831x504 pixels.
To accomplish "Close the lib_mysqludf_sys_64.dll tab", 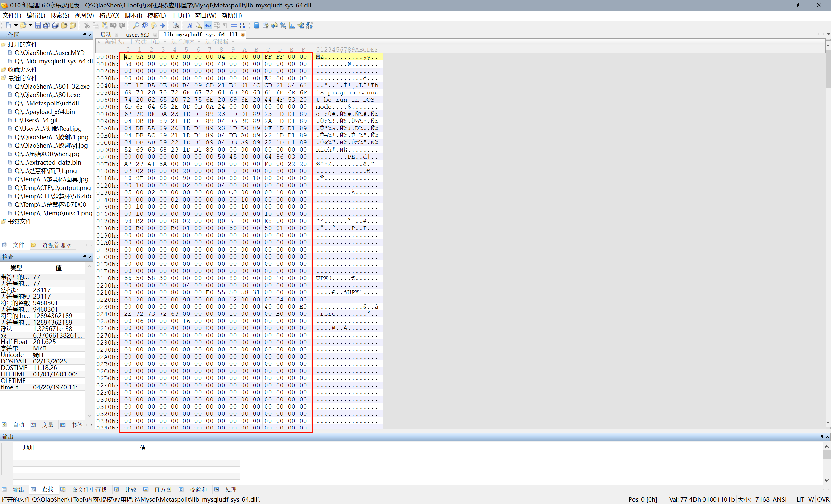I will point(242,35).
